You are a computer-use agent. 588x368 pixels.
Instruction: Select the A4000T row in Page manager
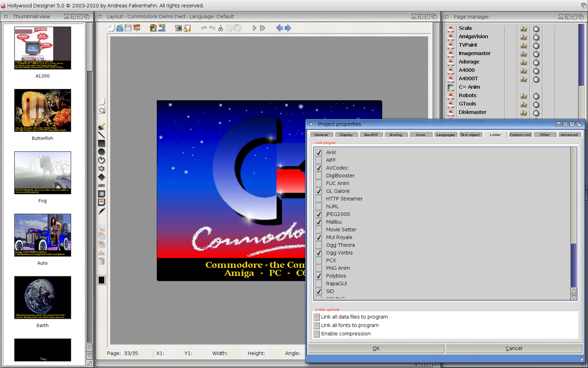pyautogui.click(x=512, y=79)
